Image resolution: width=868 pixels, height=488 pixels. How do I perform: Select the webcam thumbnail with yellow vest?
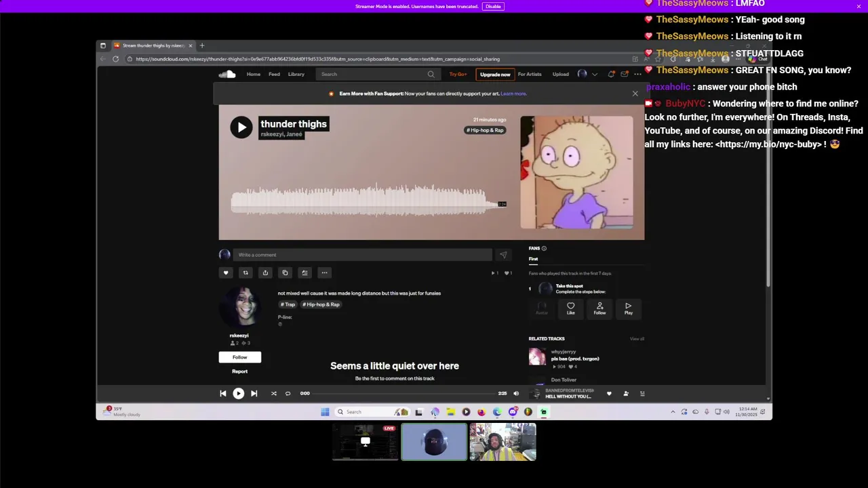point(502,442)
